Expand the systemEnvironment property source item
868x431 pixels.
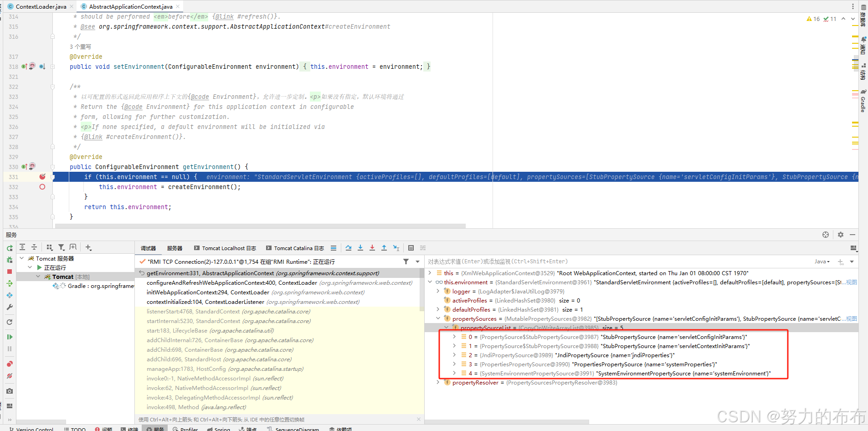coord(454,373)
